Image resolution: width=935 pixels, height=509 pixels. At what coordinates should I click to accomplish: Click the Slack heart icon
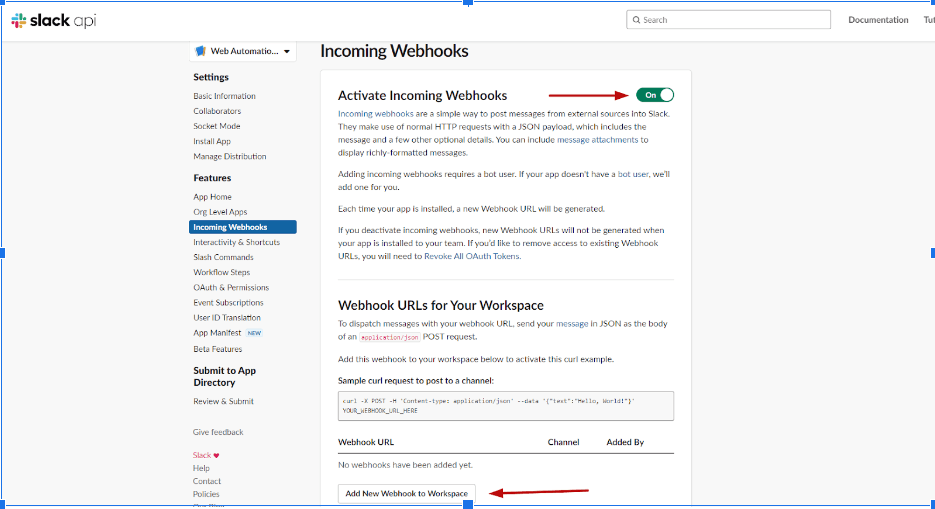tap(216, 455)
